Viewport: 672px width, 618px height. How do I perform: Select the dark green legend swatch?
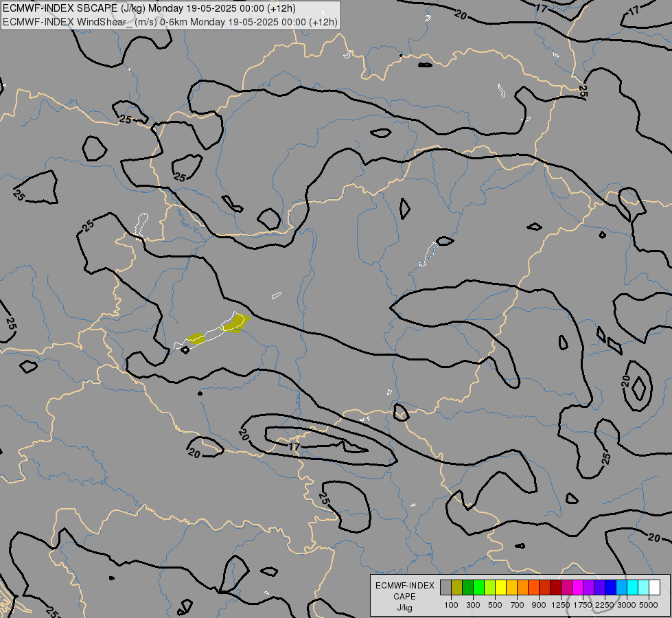pos(468,588)
